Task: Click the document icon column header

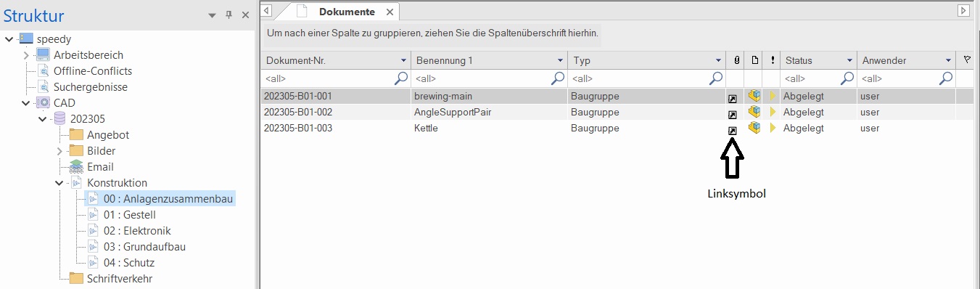Action: (754, 60)
